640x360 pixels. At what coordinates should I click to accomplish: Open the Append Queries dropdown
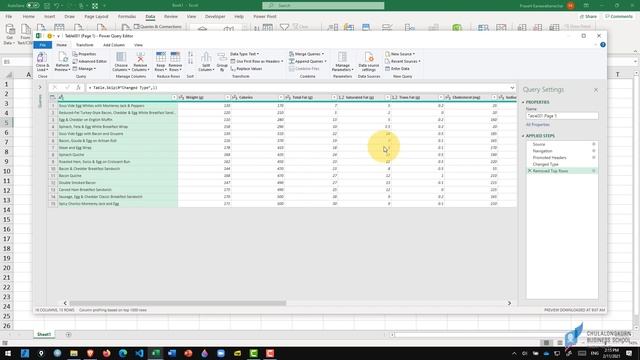308,61
